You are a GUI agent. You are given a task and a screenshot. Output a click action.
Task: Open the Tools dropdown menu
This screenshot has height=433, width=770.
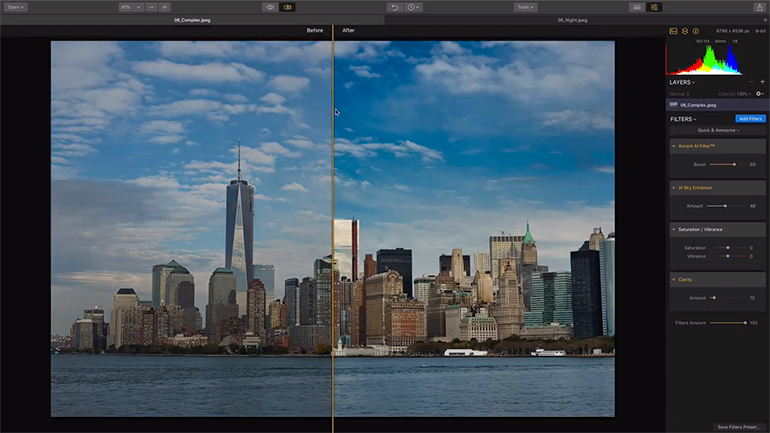[x=525, y=7]
